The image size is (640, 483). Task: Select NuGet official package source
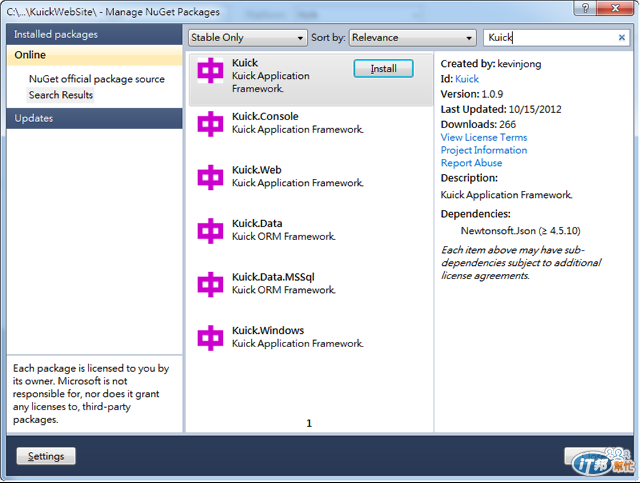click(x=97, y=79)
